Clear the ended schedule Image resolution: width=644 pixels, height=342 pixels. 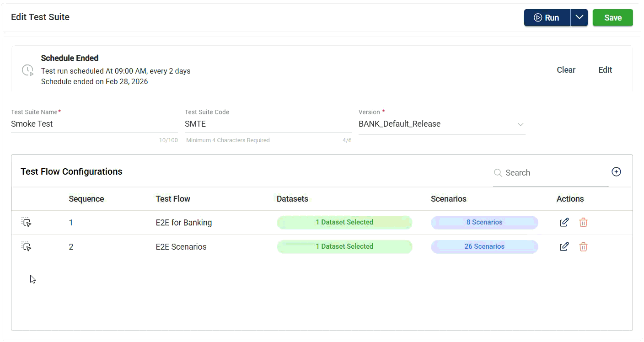[x=566, y=70]
